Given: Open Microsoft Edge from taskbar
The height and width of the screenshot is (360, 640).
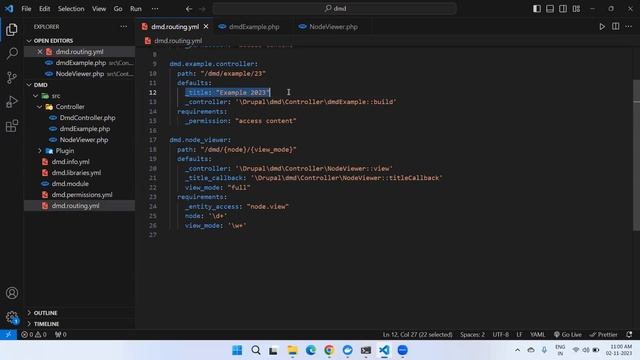Looking at the screenshot, I should [311, 350].
